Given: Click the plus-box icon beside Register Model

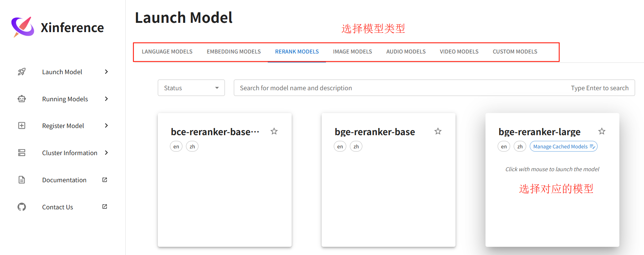Looking at the screenshot, I should (x=22, y=126).
